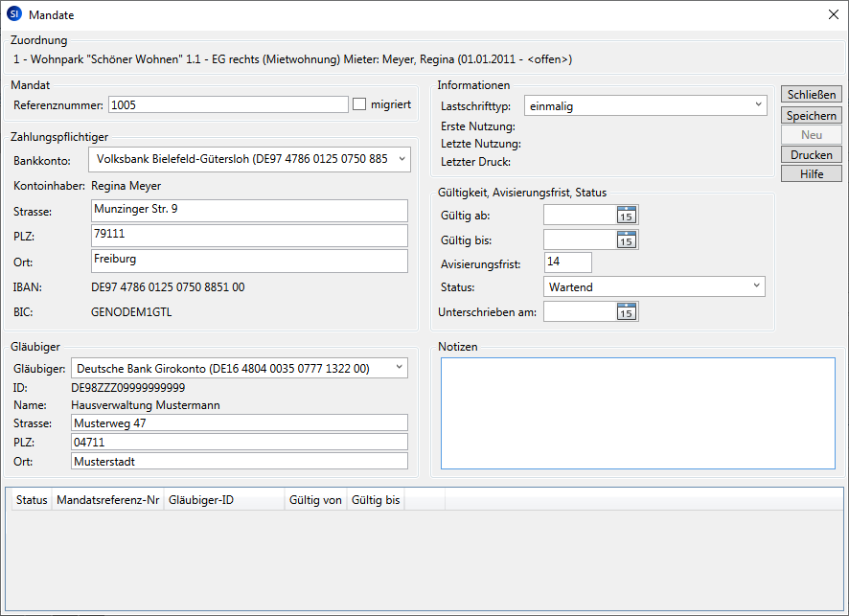Open calendar for Unterschrieben am date
The width and height of the screenshot is (849, 616).
pyautogui.click(x=626, y=311)
